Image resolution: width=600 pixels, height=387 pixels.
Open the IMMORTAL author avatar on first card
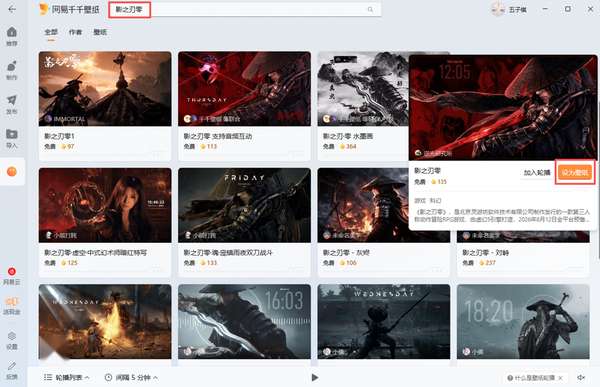pos(48,119)
